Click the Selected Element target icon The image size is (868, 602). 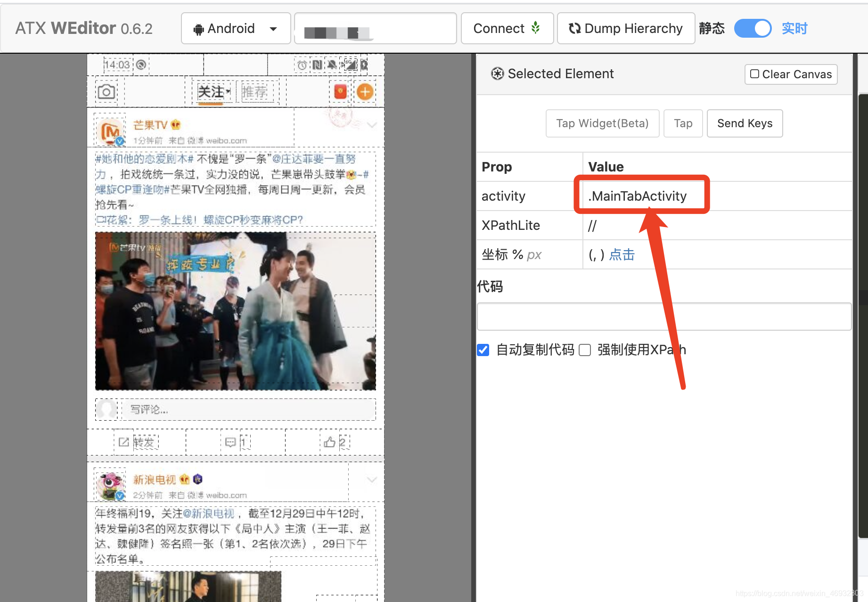tap(497, 73)
